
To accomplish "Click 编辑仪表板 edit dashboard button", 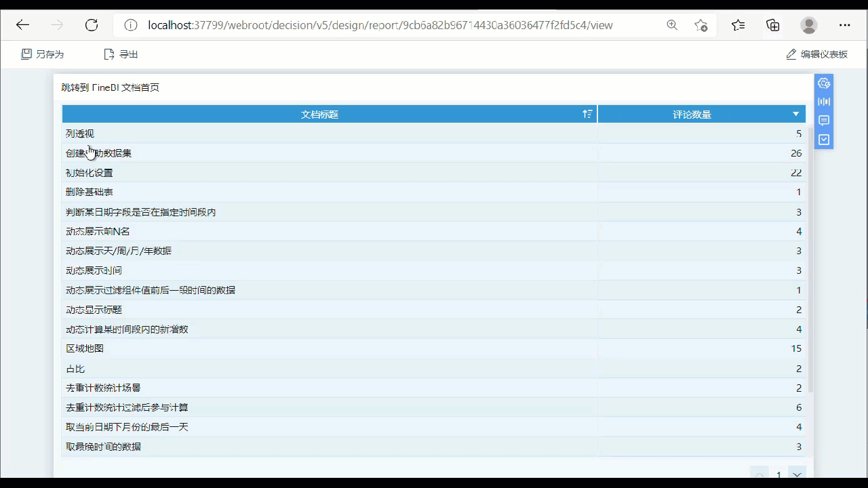I will [817, 54].
